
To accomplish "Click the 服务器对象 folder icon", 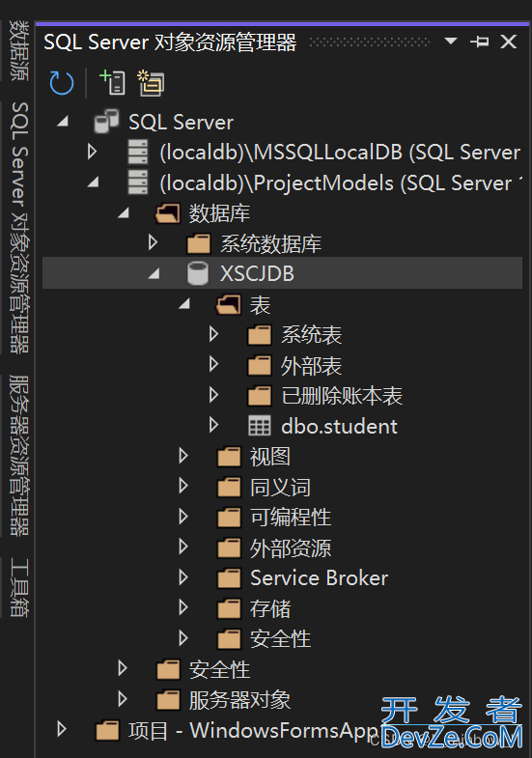I will point(168,700).
